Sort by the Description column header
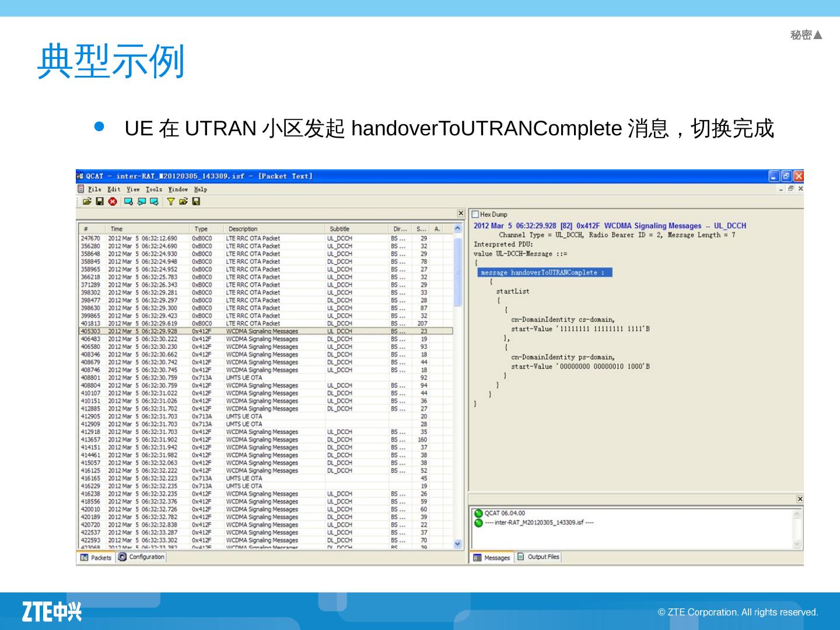This screenshot has width=840, height=630. coord(274,229)
